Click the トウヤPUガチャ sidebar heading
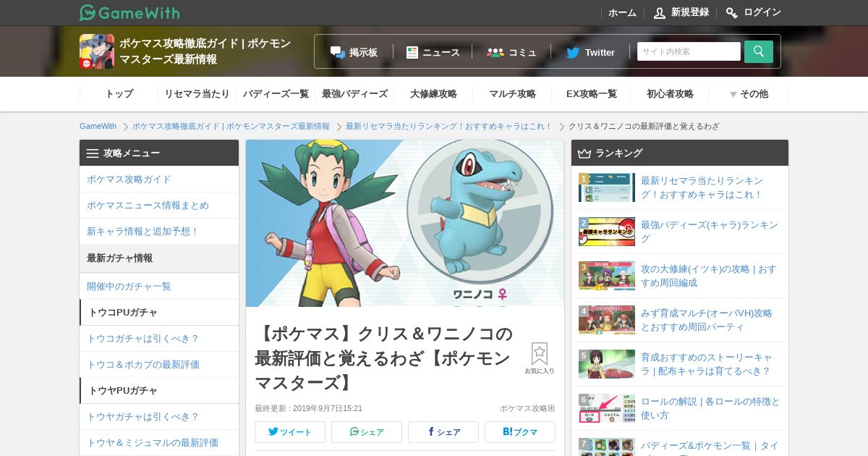The height and width of the screenshot is (456, 868). coord(159,391)
